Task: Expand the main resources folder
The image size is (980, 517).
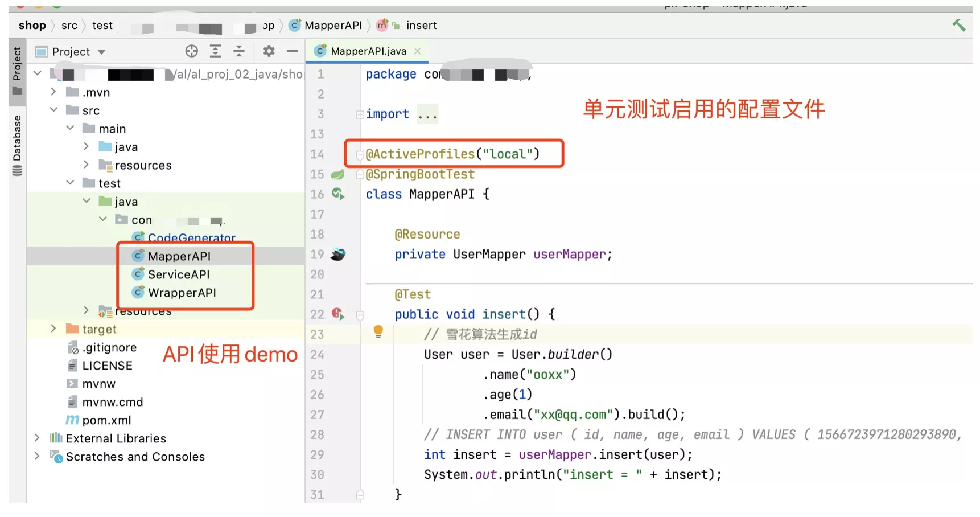Action: (86, 165)
